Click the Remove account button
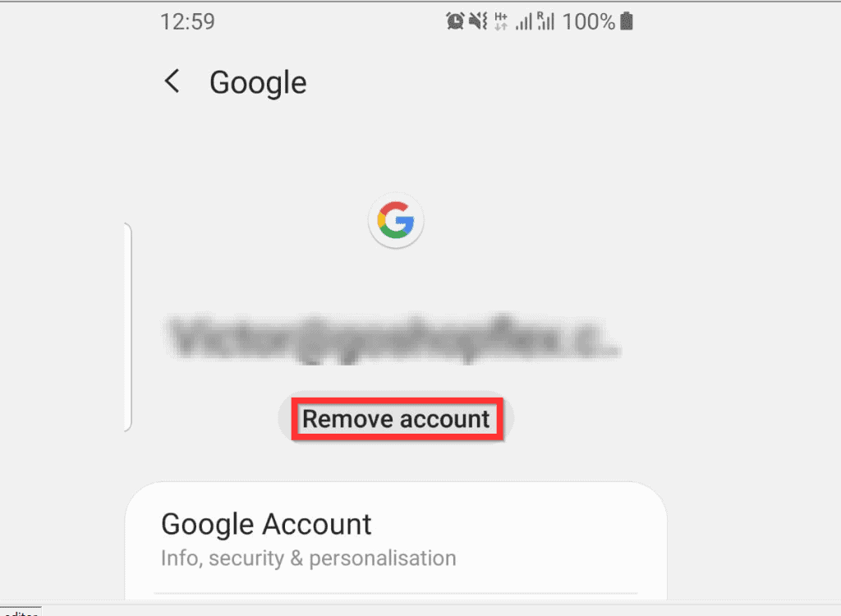 pyautogui.click(x=396, y=419)
